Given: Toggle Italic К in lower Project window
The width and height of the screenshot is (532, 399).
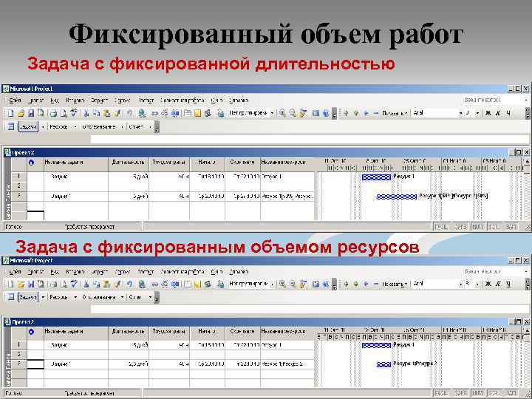Looking at the screenshot, I should click(x=498, y=284).
